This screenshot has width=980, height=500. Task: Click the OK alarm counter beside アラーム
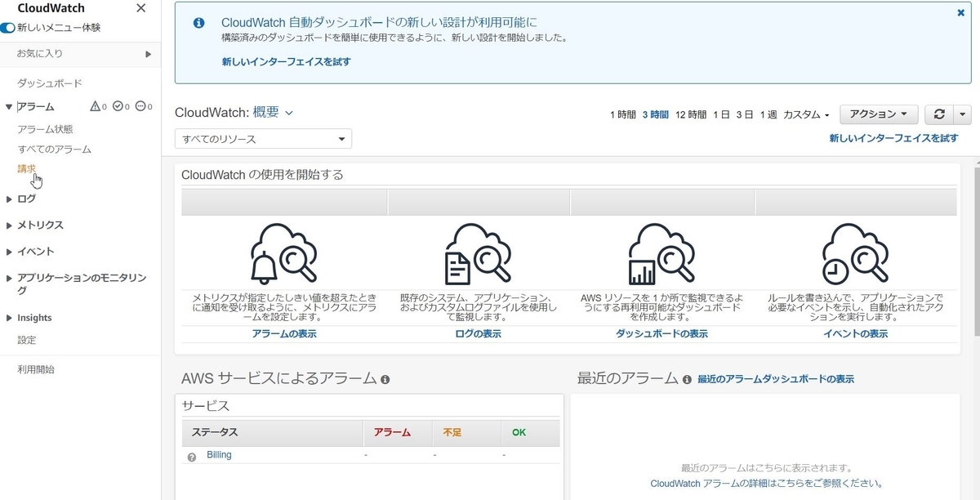pos(119,106)
